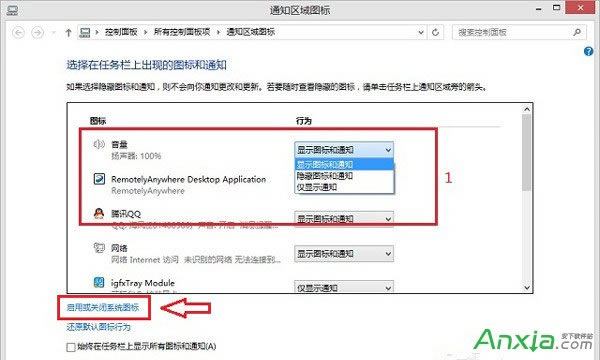600x360 pixels.
Task: Close the 通知区域图标 window
Action: point(580,8)
